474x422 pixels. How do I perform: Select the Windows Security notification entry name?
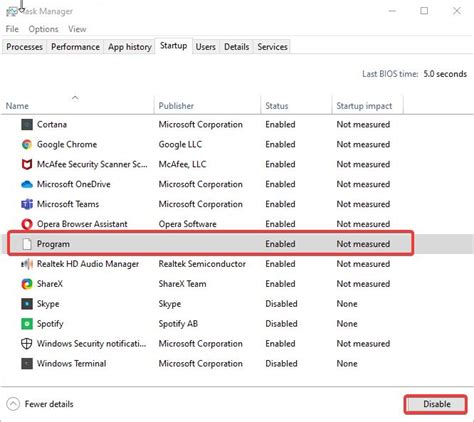click(x=91, y=344)
